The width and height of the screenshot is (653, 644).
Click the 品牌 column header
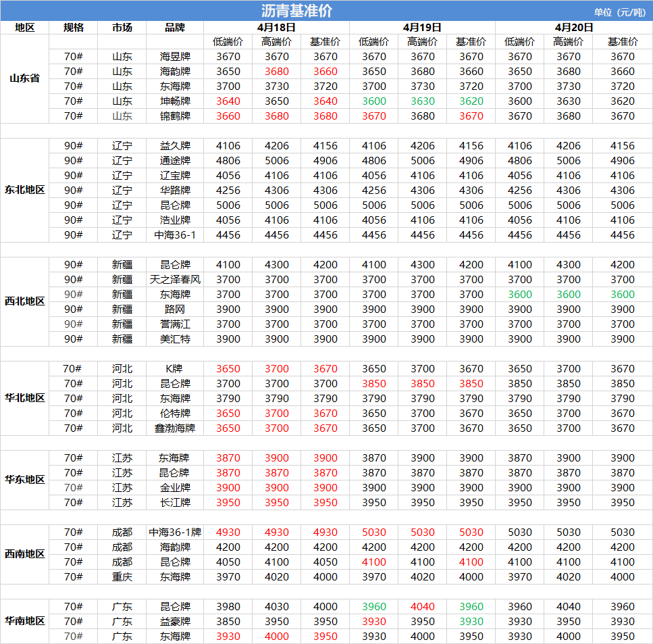[x=175, y=28]
